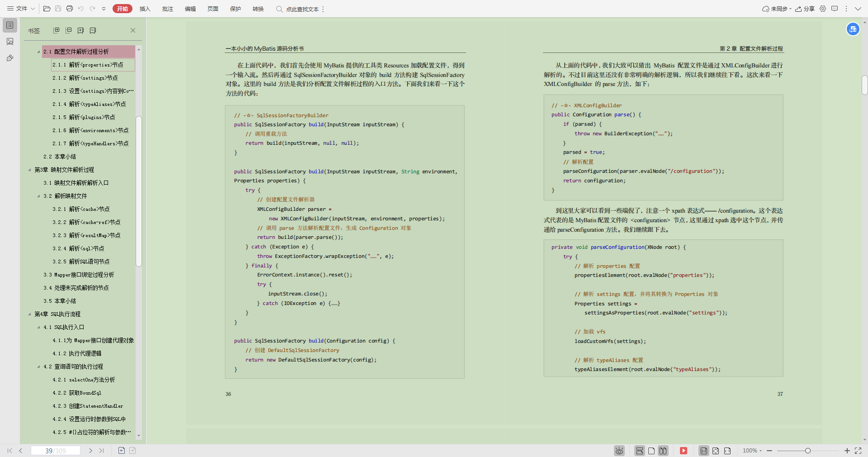This screenshot has width=868, height=457.
Task: Expand all bookmarks icon
Action: pyautogui.click(x=57, y=30)
